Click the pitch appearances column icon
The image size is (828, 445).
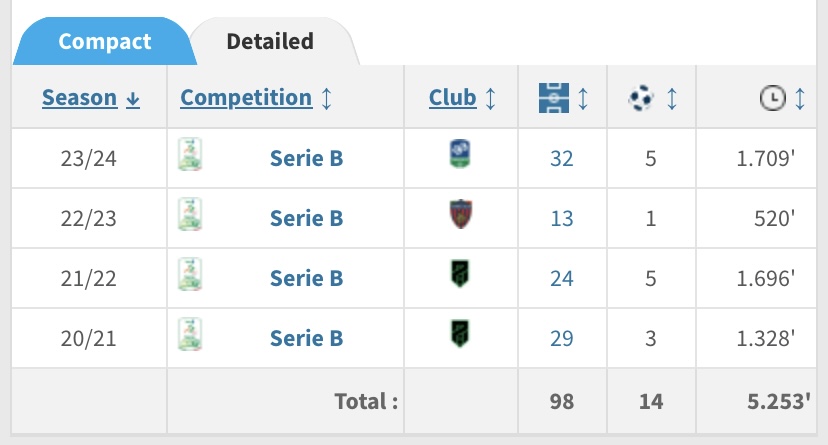pyautogui.click(x=554, y=98)
